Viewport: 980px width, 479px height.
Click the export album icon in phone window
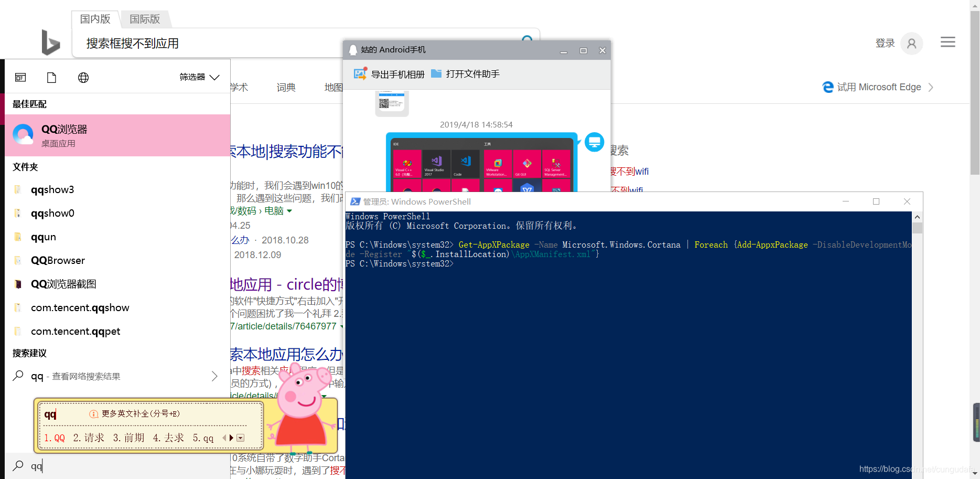click(x=360, y=73)
